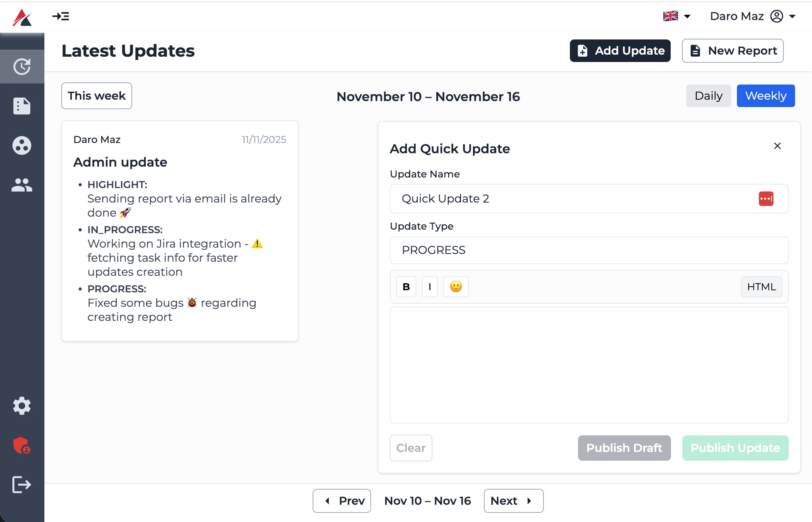Open the language flag dropdown
The width and height of the screenshot is (812, 522).
[677, 16]
